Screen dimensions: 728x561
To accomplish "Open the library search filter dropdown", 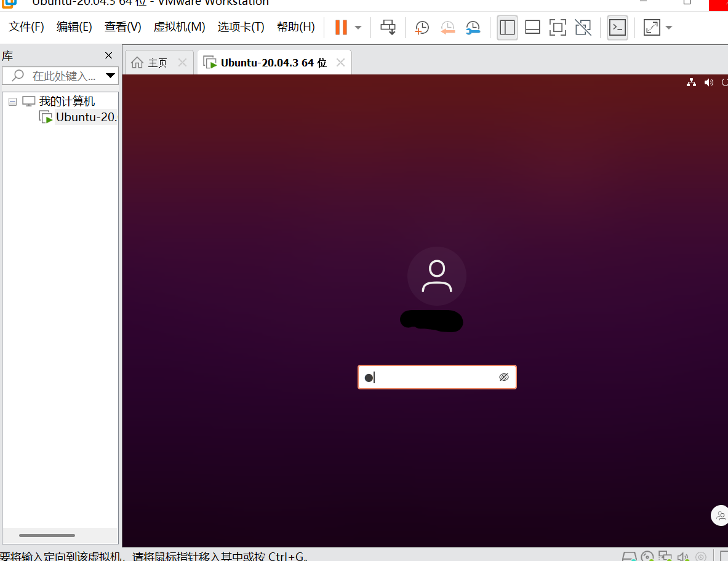I will [x=111, y=76].
